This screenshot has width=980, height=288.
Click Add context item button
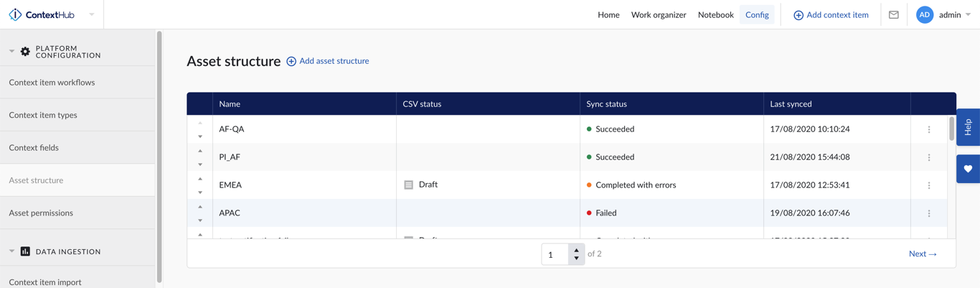tap(831, 14)
